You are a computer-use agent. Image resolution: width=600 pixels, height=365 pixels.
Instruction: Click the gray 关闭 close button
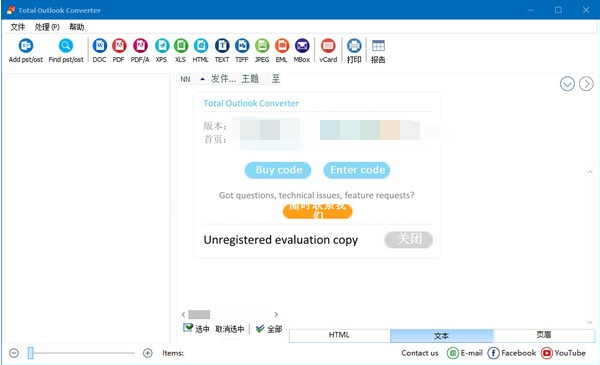coord(409,240)
